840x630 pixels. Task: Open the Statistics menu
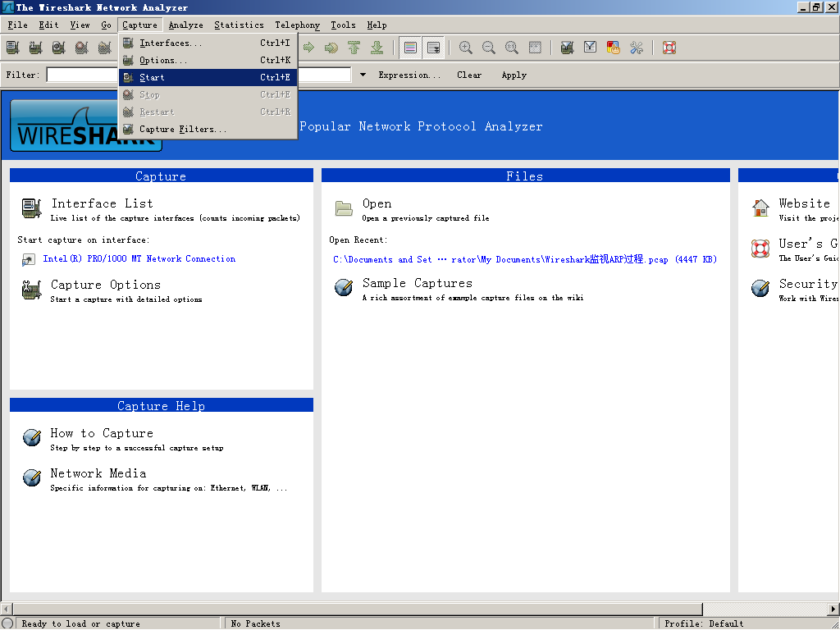pyautogui.click(x=239, y=25)
